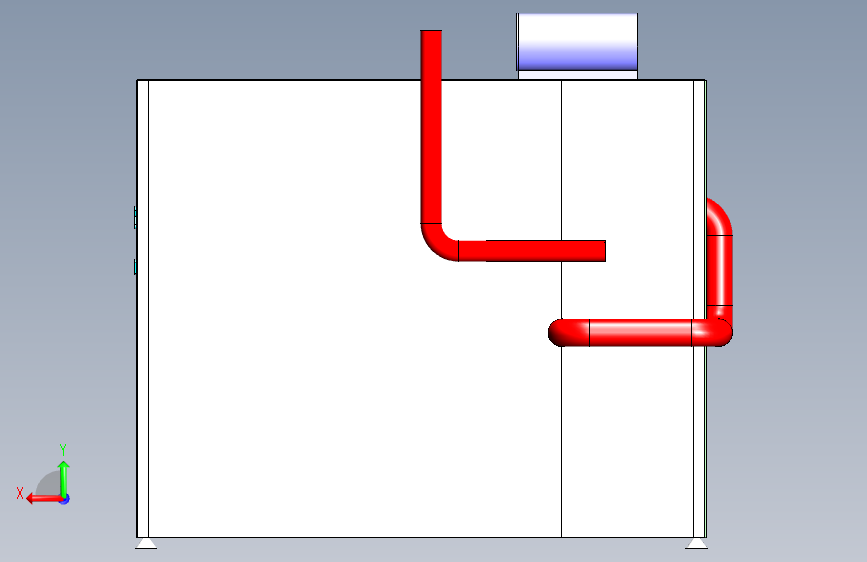This screenshot has width=867, height=562.
Task: Select the gray arc plane of the triad
Action: point(49,484)
